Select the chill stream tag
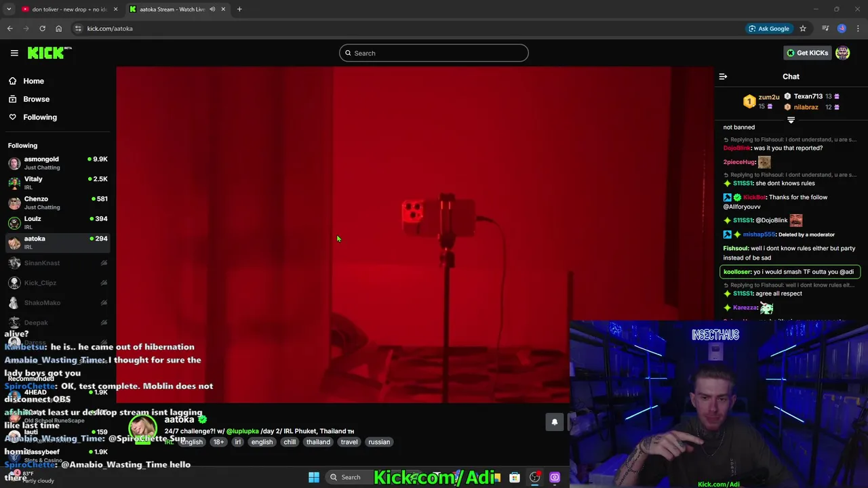Screen dimensions: 868x488 (x=290, y=442)
